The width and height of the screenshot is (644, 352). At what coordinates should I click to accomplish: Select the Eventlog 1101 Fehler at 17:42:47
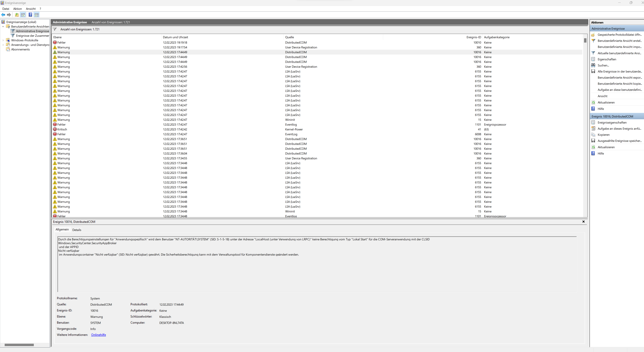[317, 125]
